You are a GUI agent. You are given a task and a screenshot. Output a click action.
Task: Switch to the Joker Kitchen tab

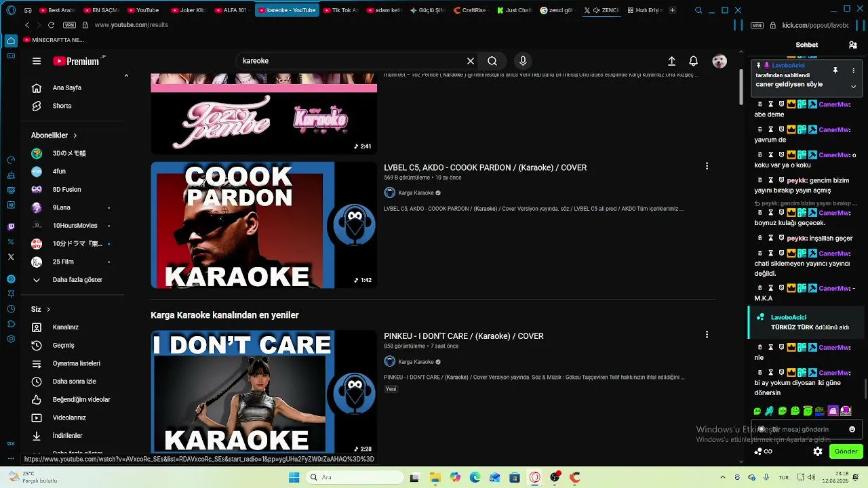tap(189, 10)
